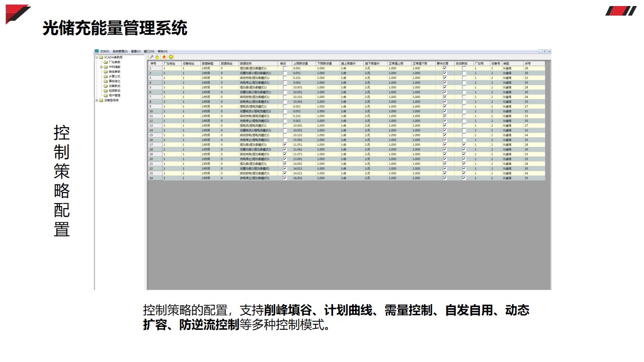This screenshot has width=644, height=362.
Task: Uncheck 自动联控 checkbox in row 20
Action: [x=464, y=159]
